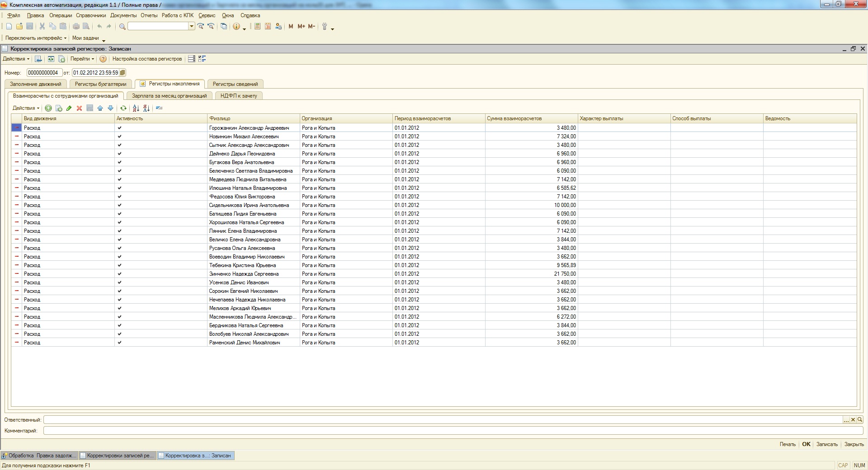Expand the search box dropdown arrow
This screenshot has width=868, height=470.
point(192,27)
